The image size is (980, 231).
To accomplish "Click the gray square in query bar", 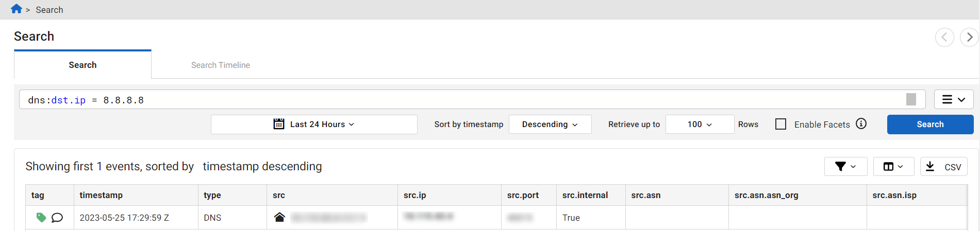I will 911,99.
